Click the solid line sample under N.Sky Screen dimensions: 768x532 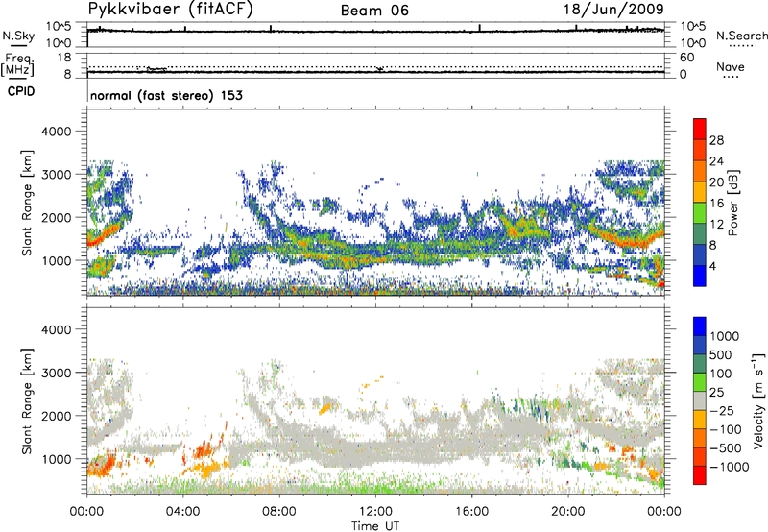coord(17,45)
